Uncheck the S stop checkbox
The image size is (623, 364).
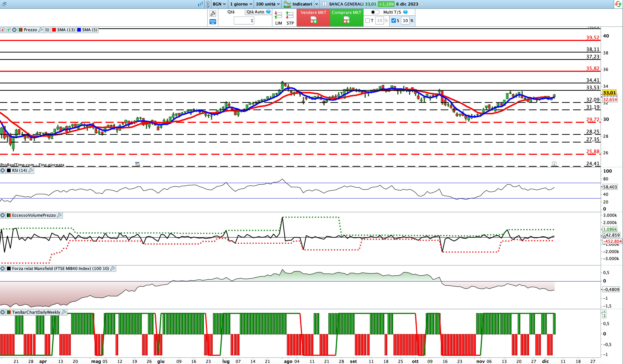point(394,21)
